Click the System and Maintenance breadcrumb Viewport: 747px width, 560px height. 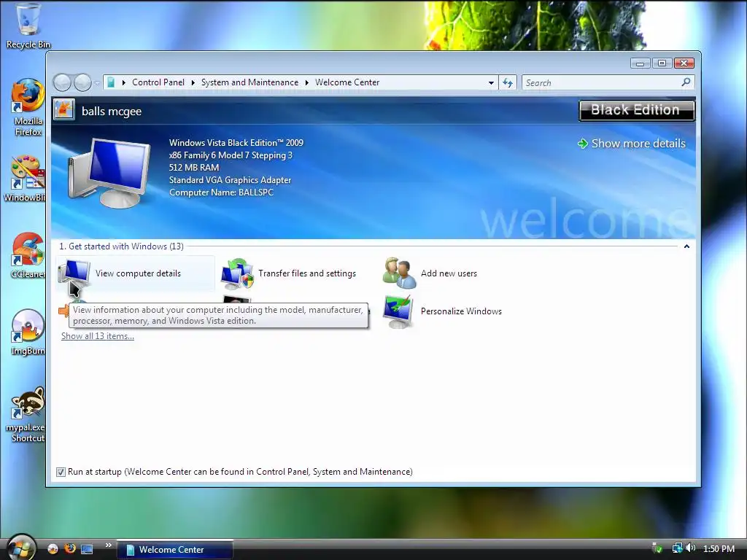pyautogui.click(x=249, y=82)
